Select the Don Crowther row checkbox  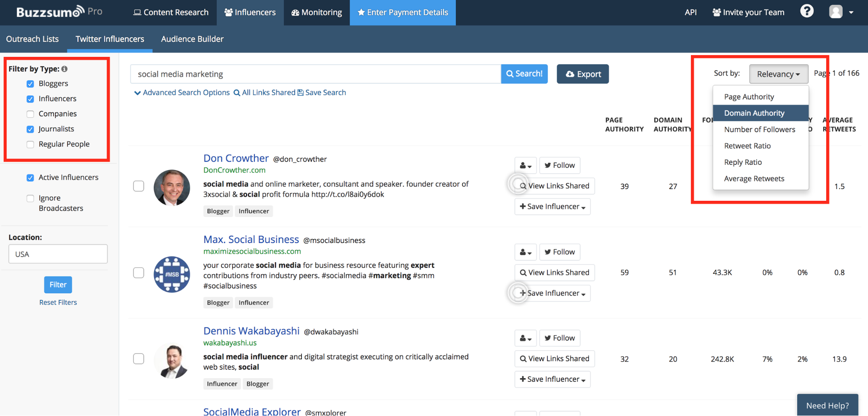139,186
